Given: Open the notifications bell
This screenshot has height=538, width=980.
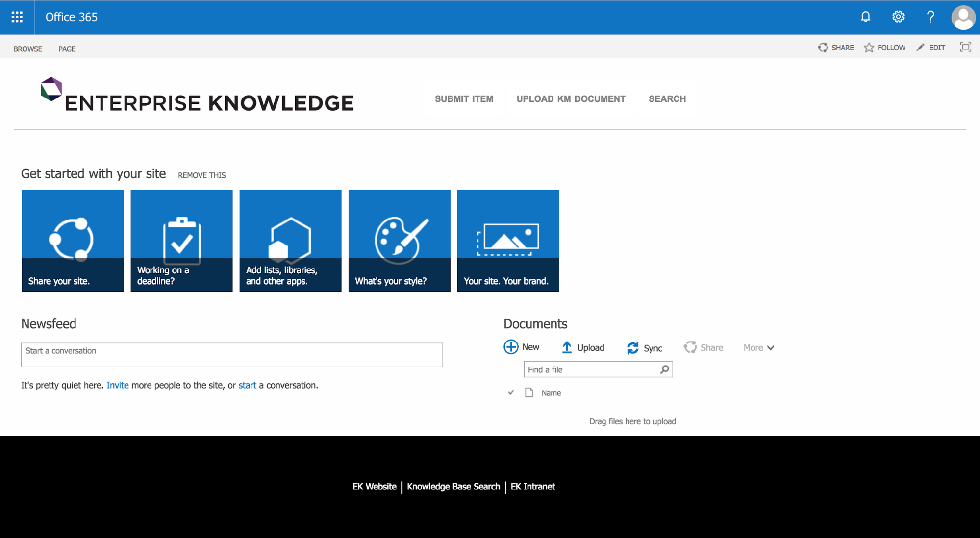Looking at the screenshot, I should pyautogui.click(x=866, y=17).
